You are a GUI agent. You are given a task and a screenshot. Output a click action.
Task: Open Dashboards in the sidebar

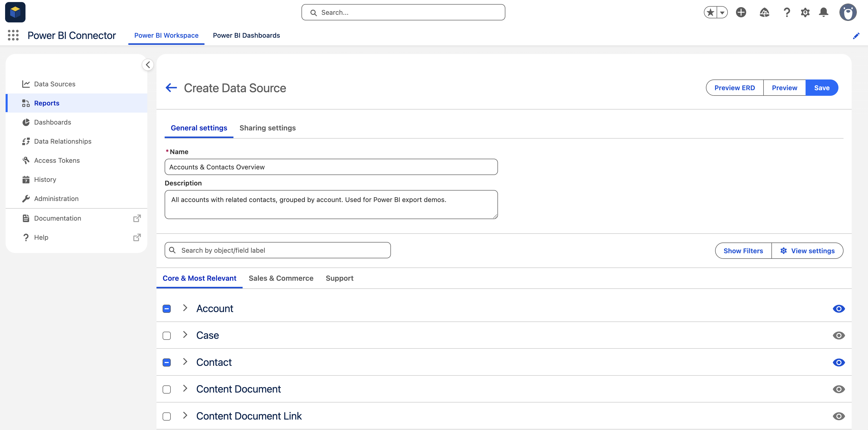click(x=76, y=122)
